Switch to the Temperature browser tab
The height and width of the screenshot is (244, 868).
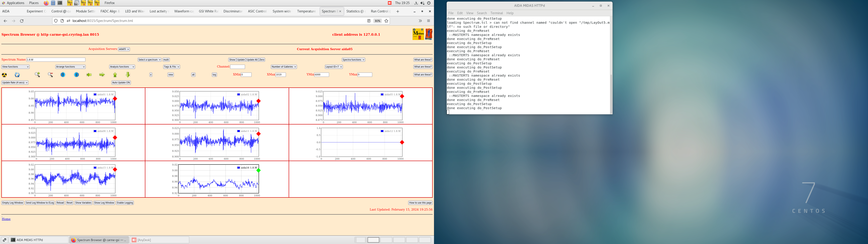(x=306, y=11)
